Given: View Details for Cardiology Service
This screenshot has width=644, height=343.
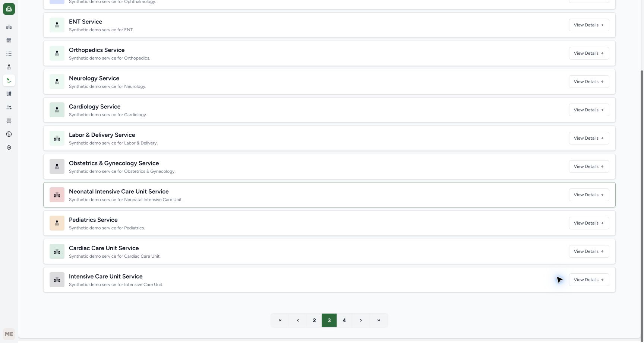Looking at the screenshot, I should click(x=589, y=110).
